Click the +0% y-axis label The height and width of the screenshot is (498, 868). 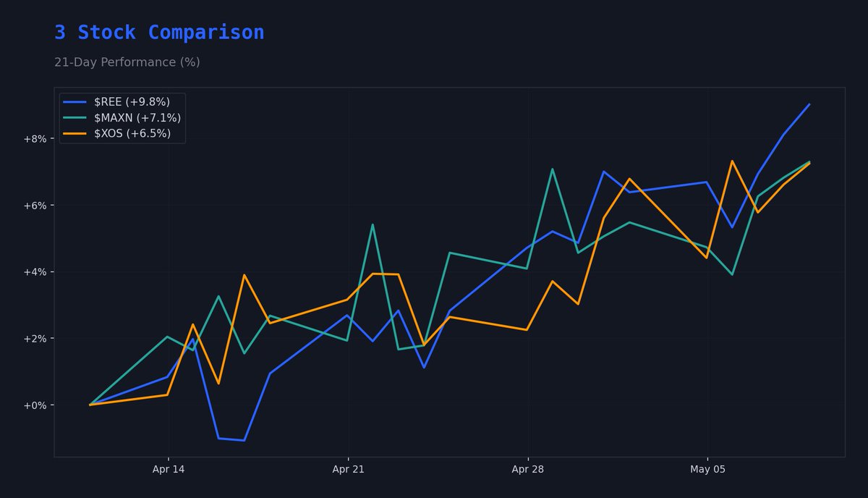click(x=35, y=405)
